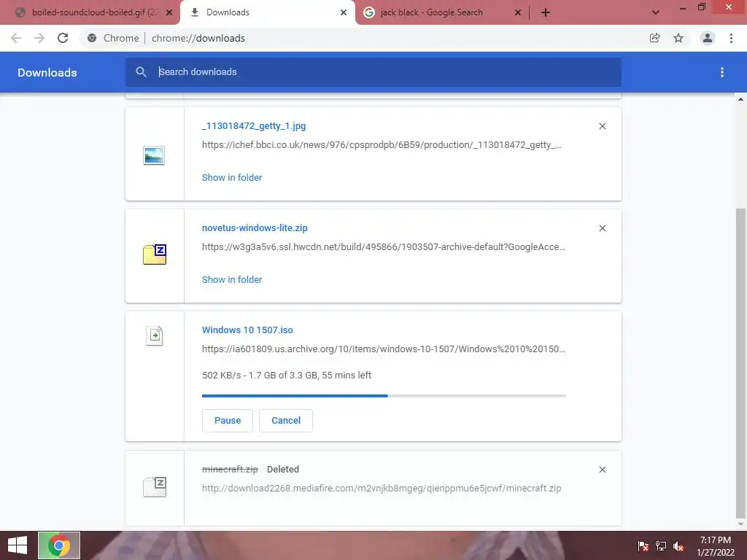Pause the Windows 10 1507.iso download
The image size is (747, 560).
[228, 421]
